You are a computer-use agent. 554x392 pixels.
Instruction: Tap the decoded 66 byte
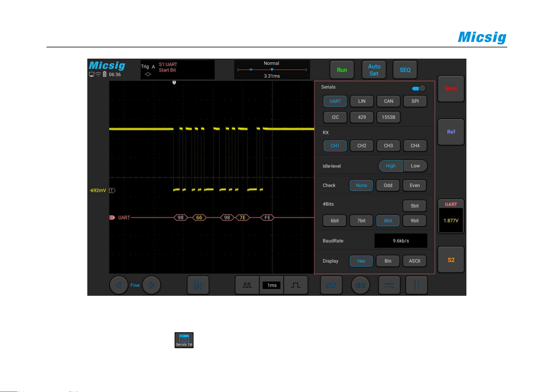(199, 218)
